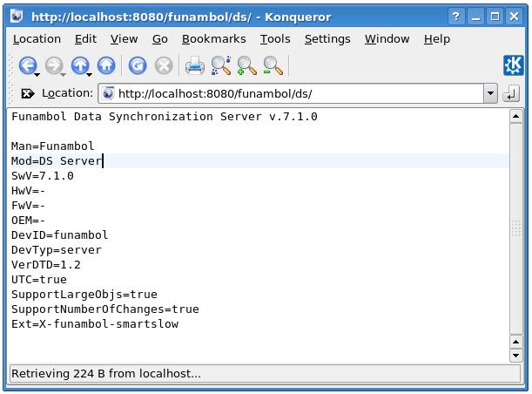Click the Back navigation arrow

tap(26, 65)
